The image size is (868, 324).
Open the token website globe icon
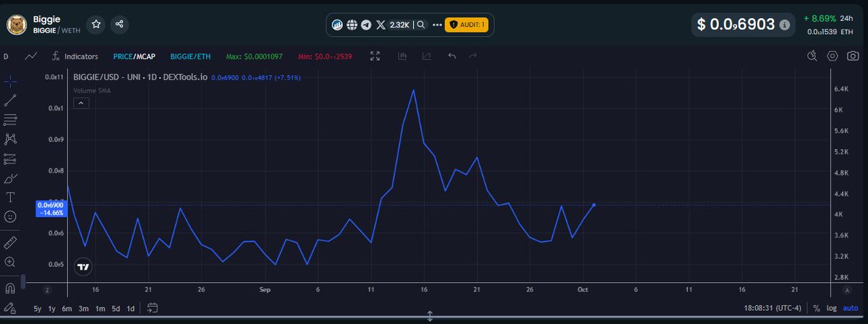point(352,25)
